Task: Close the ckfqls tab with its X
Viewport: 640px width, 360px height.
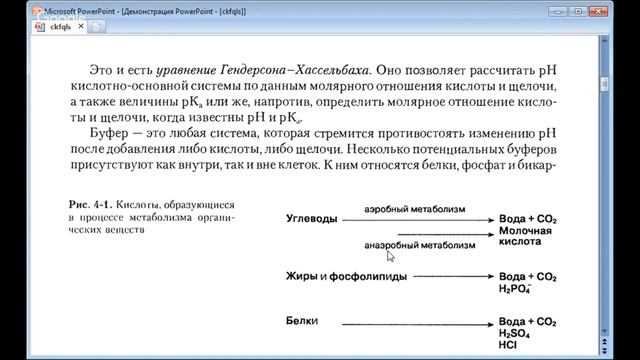Action: pos(81,26)
